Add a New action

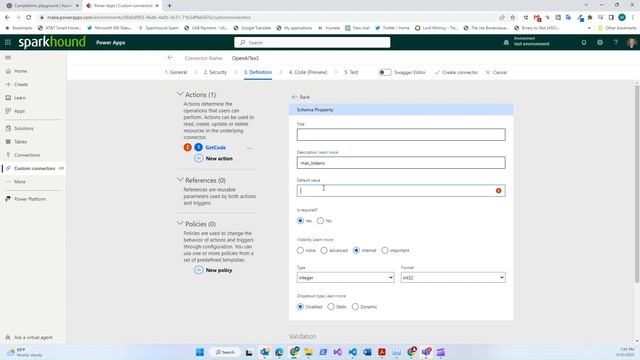click(x=214, y=158)
